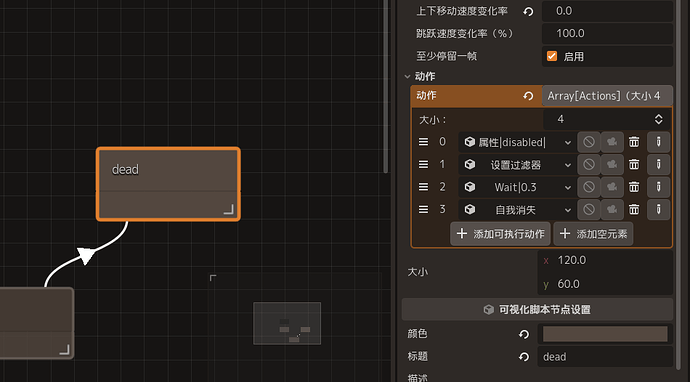Click the 颜色 color swatch
Screen dimensions: 690x382
[x=605, y=334]
